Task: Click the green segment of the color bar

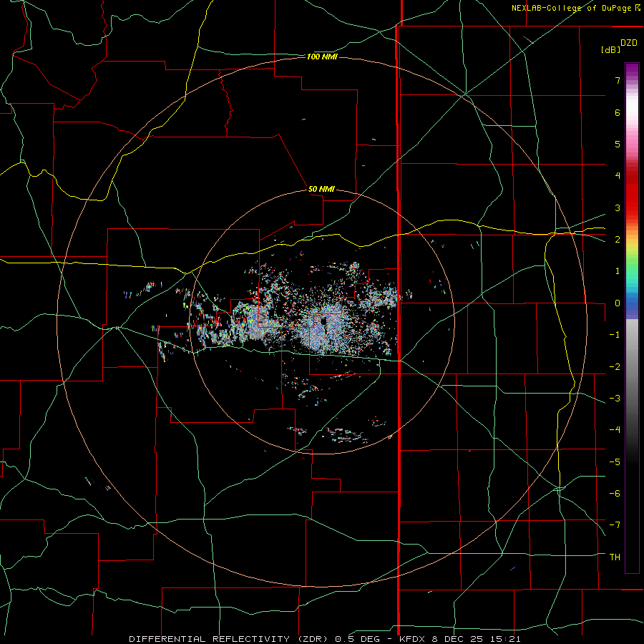Action: 632,263
